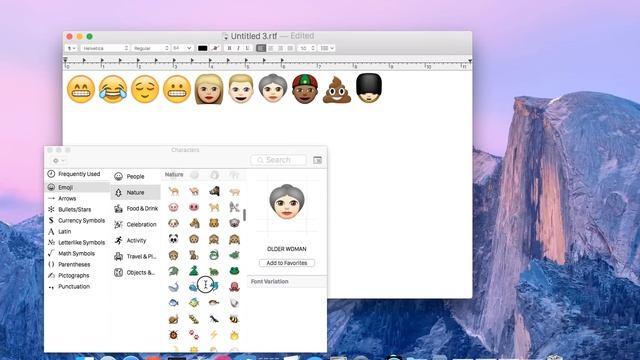Select the Nature emoji category

[136, 192]
